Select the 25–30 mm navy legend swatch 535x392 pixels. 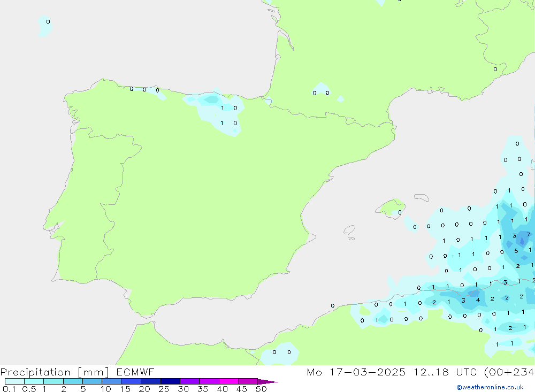[x=170, y=381]
